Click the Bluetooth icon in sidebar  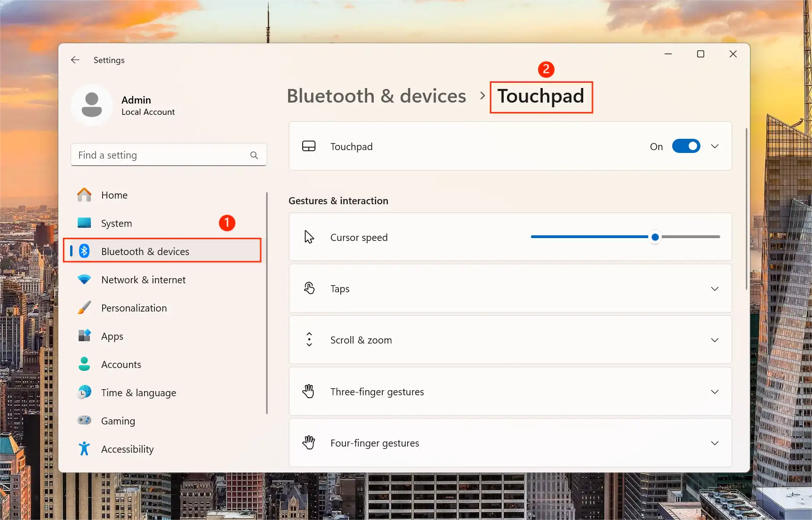point(84,251)
